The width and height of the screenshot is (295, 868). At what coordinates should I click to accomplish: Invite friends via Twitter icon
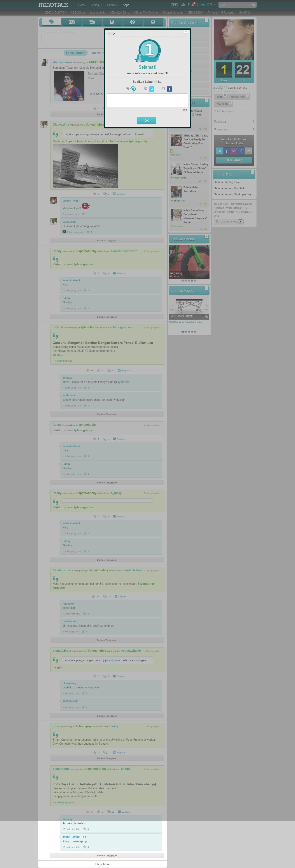(220, 151)
